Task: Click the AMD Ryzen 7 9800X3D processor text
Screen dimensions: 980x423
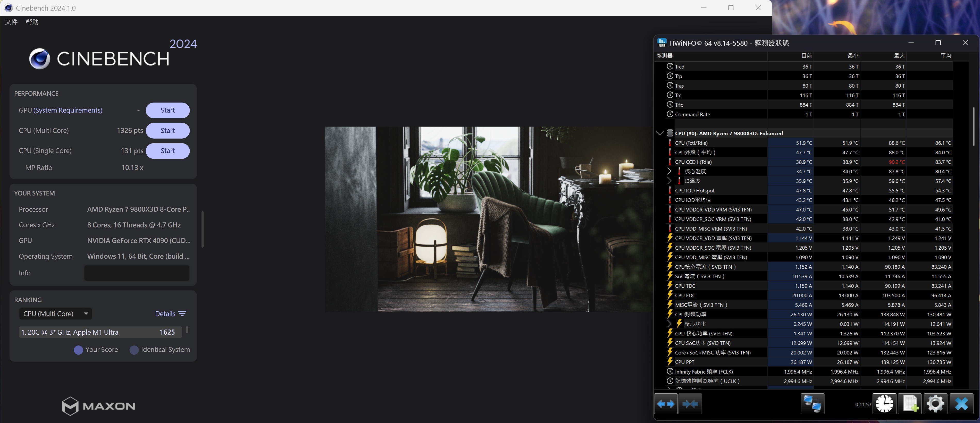Action: point(138,210)
